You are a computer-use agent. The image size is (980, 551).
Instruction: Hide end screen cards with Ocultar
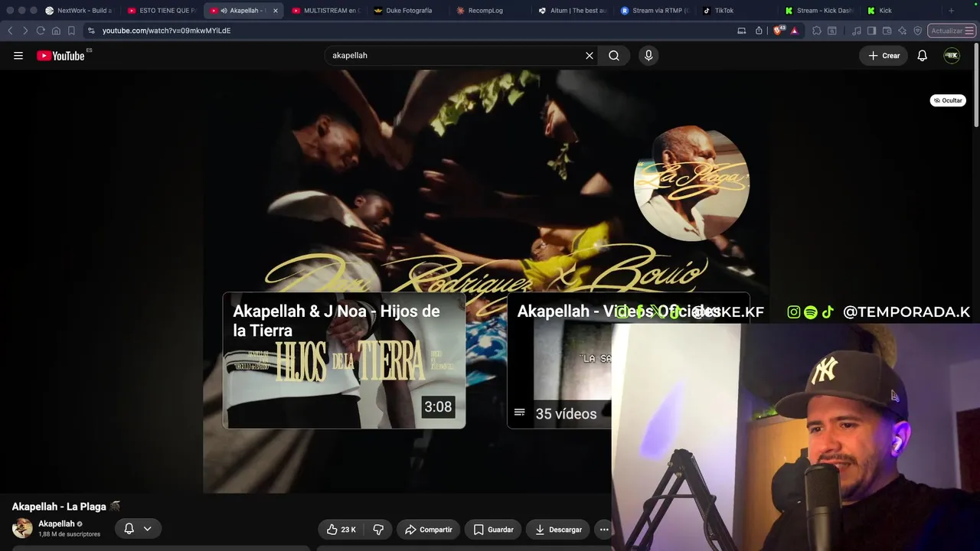click(948, 100)
